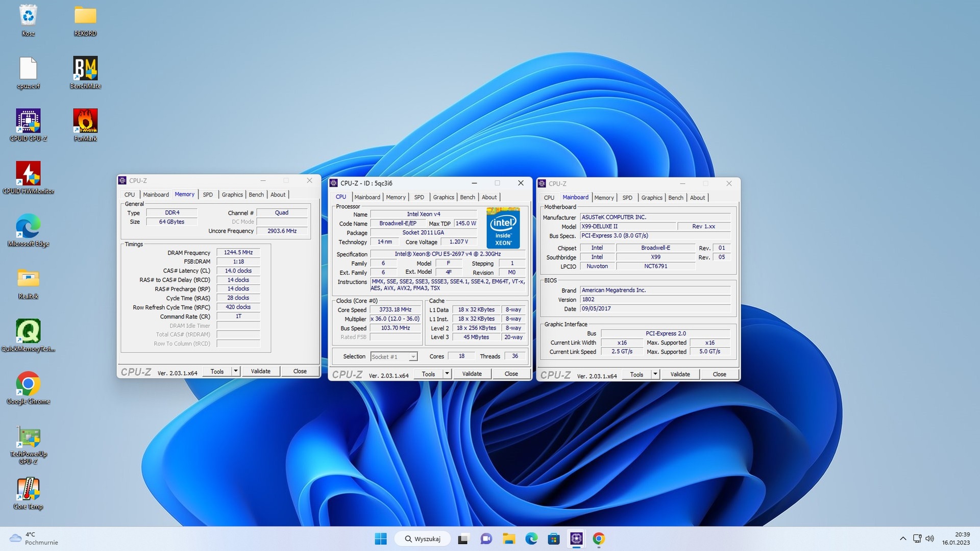The width and height of the screenshot is (980, 551).
Task: Click the Intel Xeon logo image
Action: pos(503,228)
